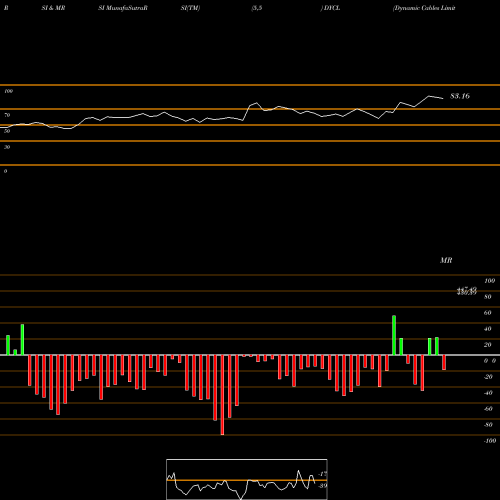Open the mini overview chart thumbnail

click(247, 479)
